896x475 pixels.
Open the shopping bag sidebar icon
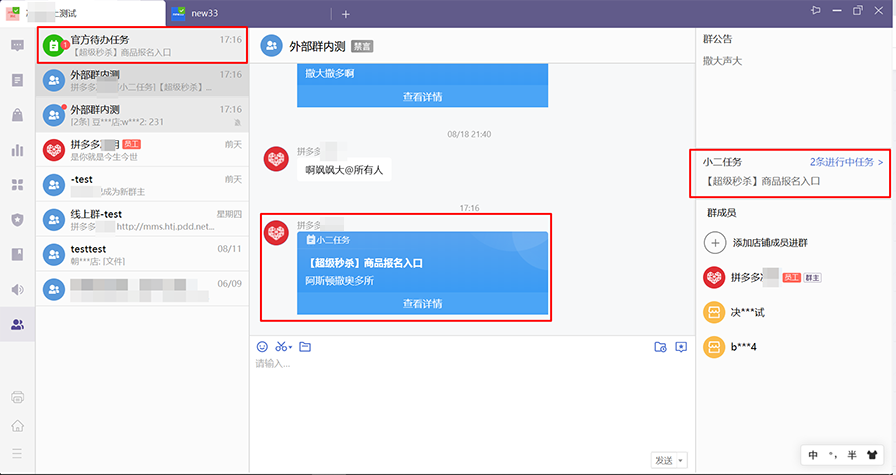coord(18,115)
